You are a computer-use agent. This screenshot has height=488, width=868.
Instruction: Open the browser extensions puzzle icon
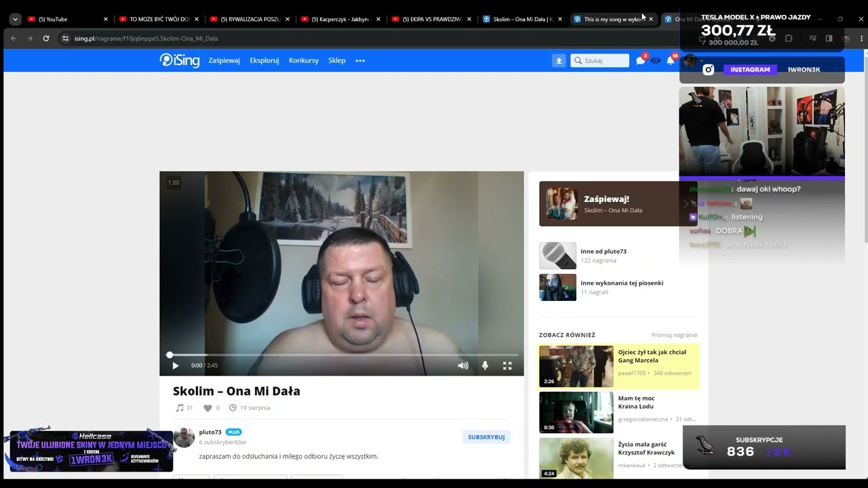(x=788, y=39)
